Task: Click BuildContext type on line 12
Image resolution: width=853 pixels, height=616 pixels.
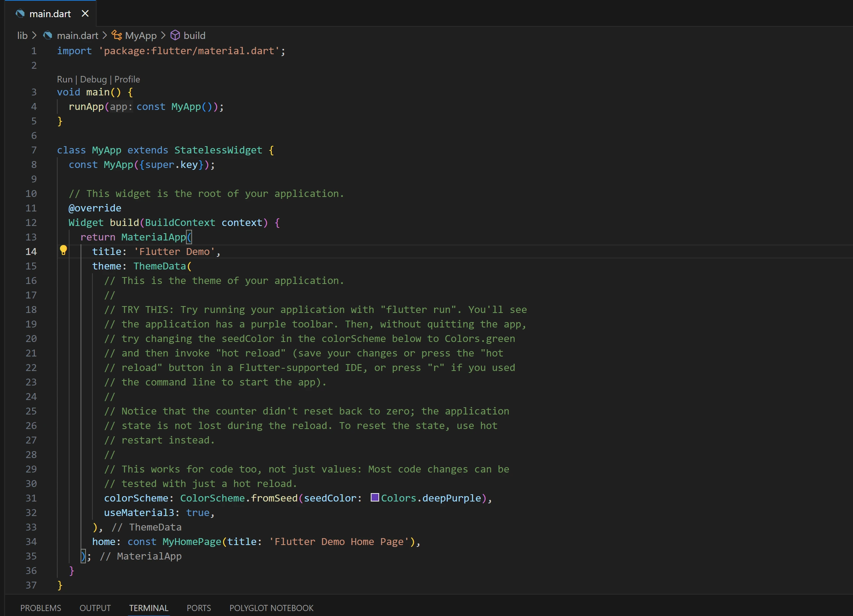Action: pos(180,223)
